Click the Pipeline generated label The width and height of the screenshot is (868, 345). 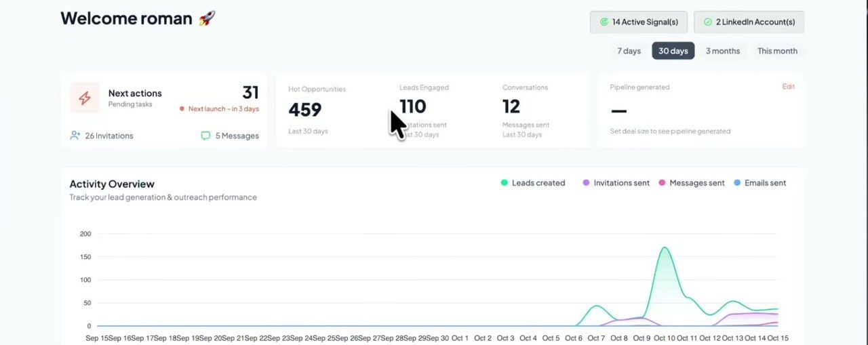tap(639, 87)
